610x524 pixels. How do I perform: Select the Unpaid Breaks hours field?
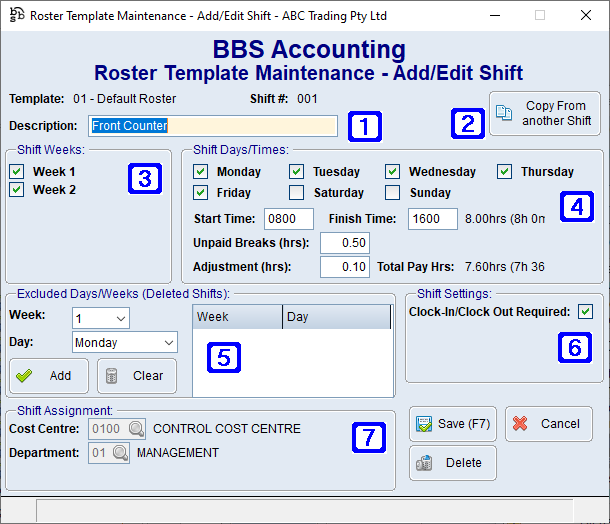344,243
